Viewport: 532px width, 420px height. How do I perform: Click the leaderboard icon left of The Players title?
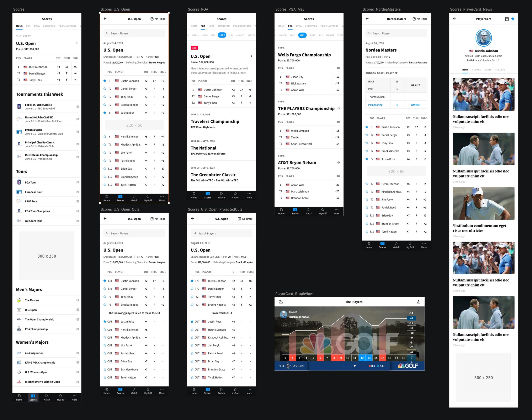(281, 302)
